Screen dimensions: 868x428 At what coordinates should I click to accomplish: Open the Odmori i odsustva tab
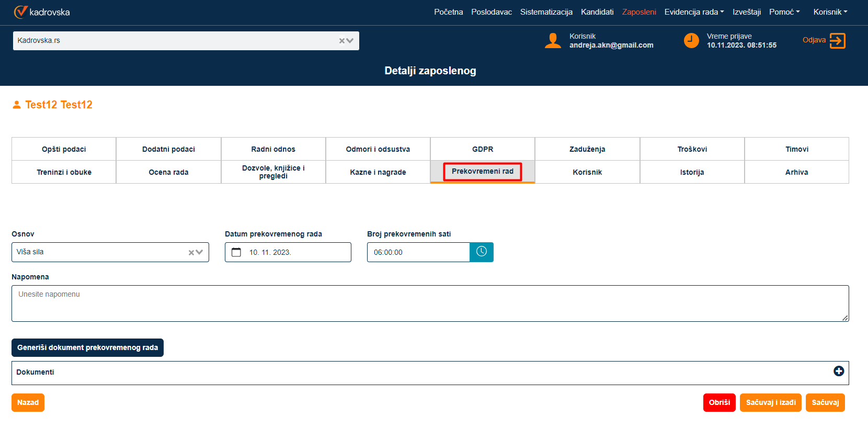tap(378, 149)
